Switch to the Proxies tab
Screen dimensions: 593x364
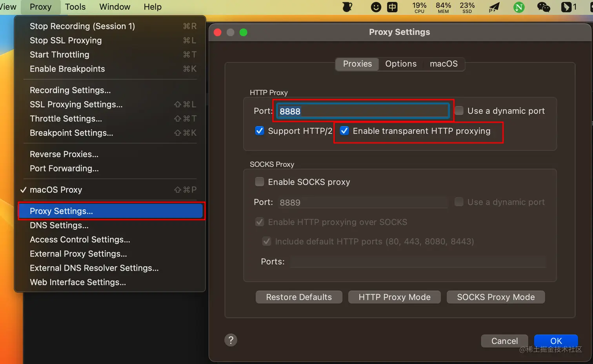point(357,64)
